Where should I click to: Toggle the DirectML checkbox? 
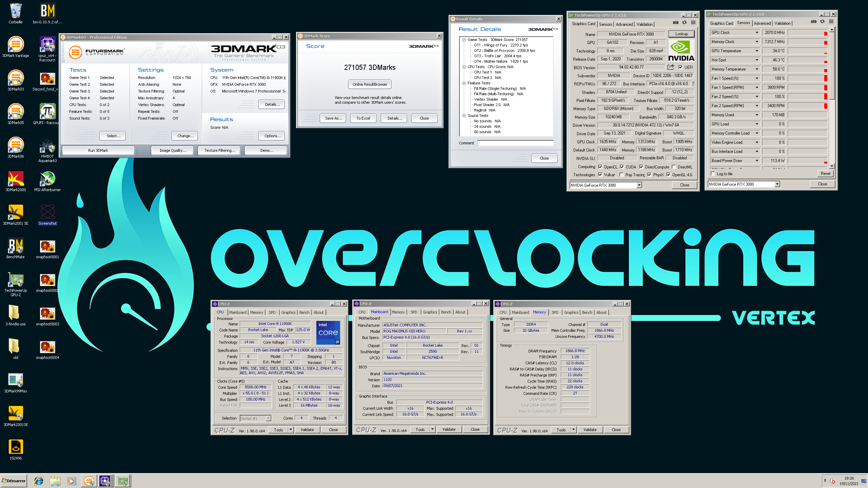674,167
